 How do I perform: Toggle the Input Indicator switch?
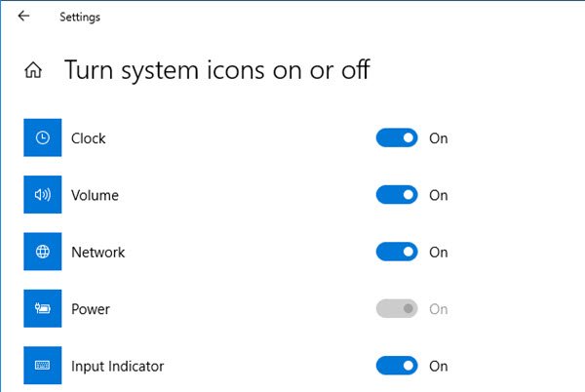coord(397,367)
